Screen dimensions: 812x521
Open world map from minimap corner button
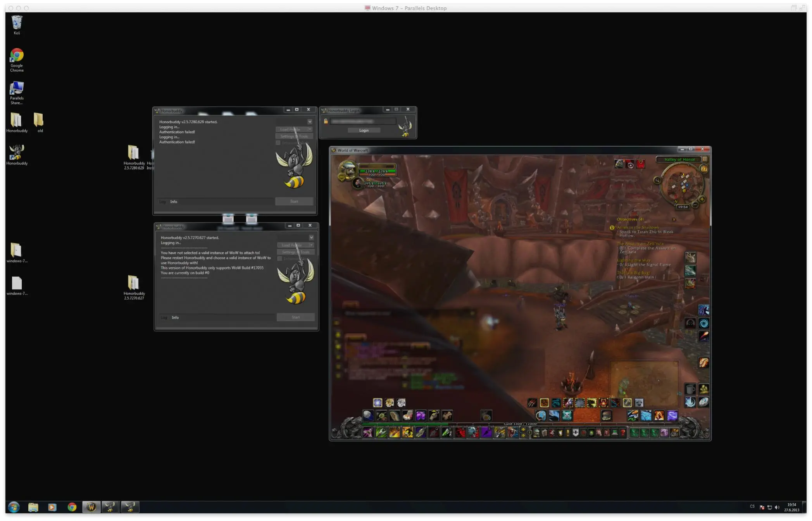click(705, 159)
